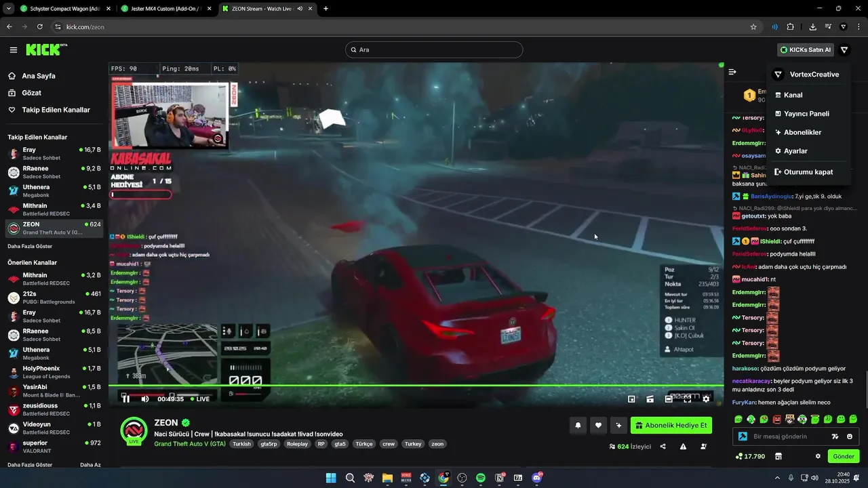Screen dimensions: 868x488
Task: Expand Daha Fazla Göster under recommended channels
Action: click(x=30, y=465)
